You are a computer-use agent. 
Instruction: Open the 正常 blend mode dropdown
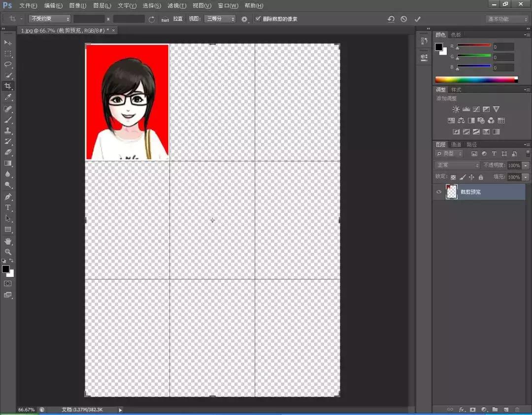(x=456, y=165)
